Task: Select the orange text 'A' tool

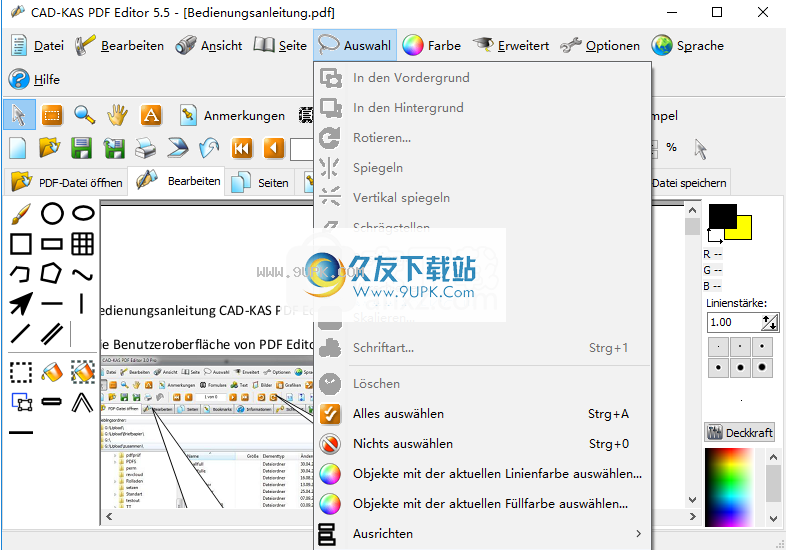Action: pos(151,115)
